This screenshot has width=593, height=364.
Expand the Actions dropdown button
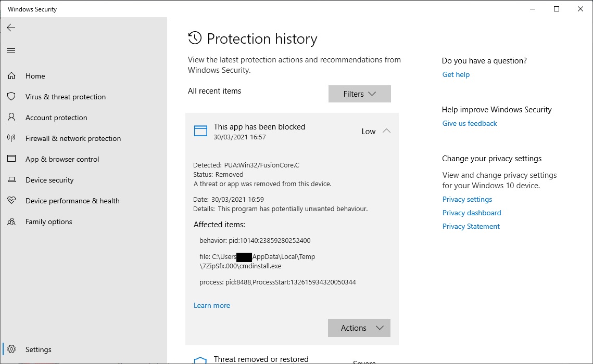[359, 328]
